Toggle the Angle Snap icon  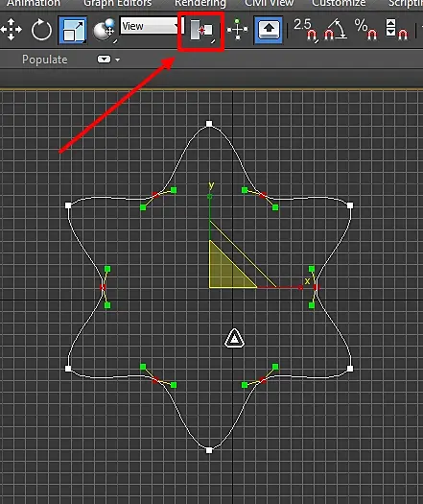(x=335, y=30)
